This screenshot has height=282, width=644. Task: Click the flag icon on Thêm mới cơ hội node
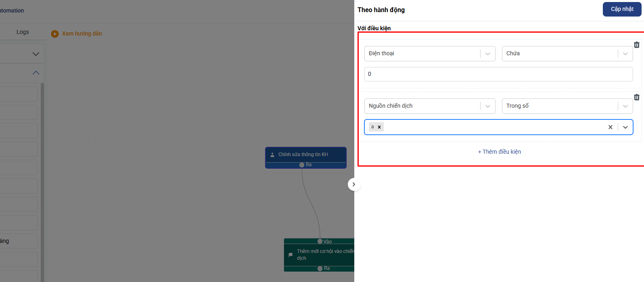pyautogui.click(x=291, y=255)
